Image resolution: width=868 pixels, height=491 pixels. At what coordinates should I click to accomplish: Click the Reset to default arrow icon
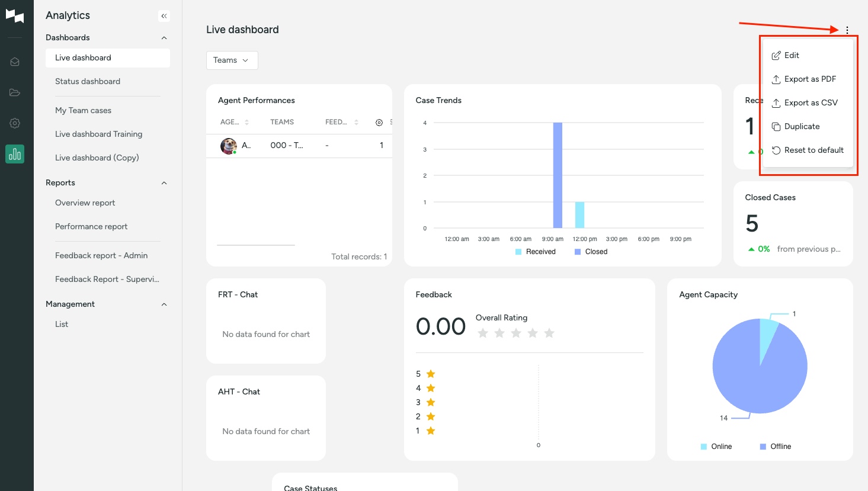click(x=776, y=150)
